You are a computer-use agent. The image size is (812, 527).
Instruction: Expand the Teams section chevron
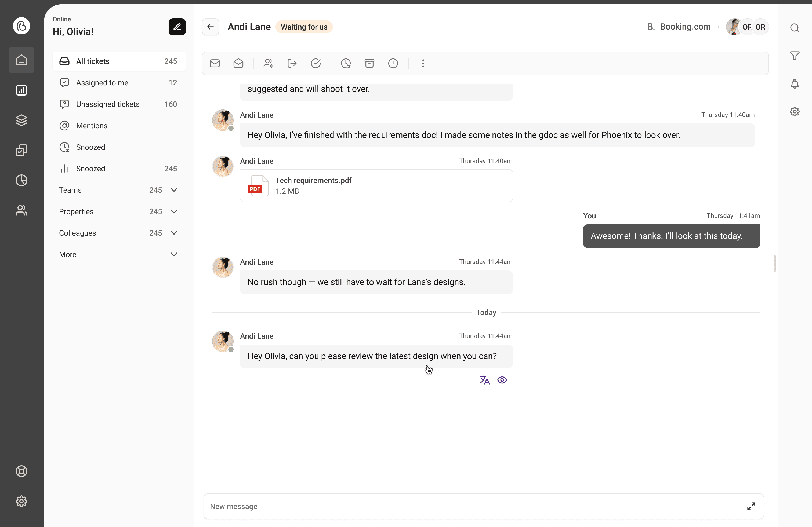click(174, 190)
